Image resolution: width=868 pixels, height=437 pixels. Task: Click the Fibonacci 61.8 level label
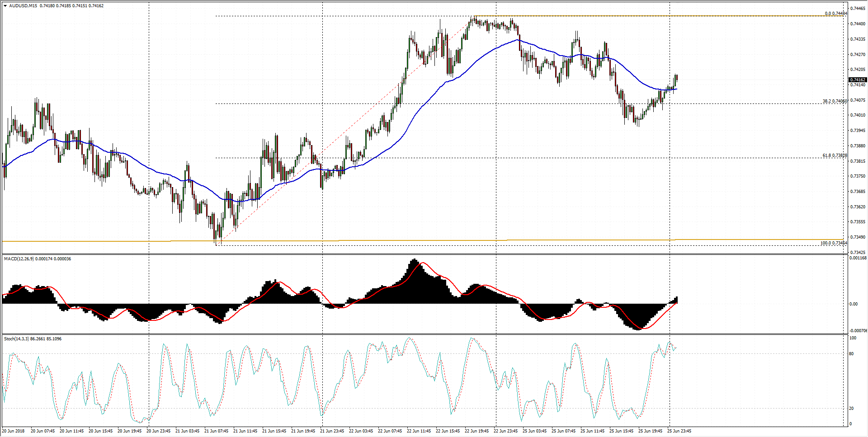pos(834,155)
